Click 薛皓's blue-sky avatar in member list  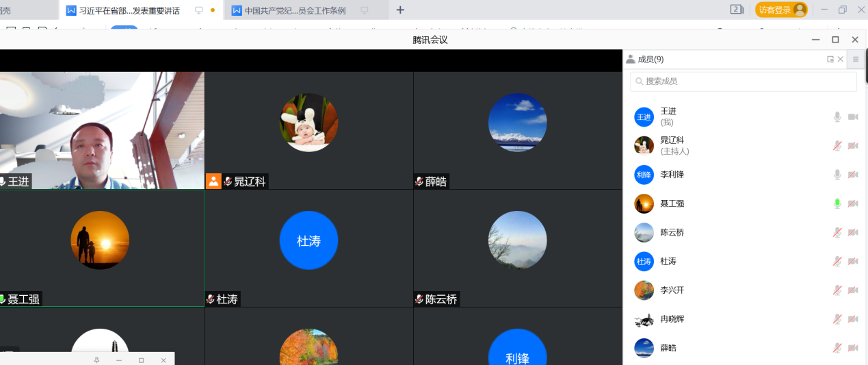(644, 348)
